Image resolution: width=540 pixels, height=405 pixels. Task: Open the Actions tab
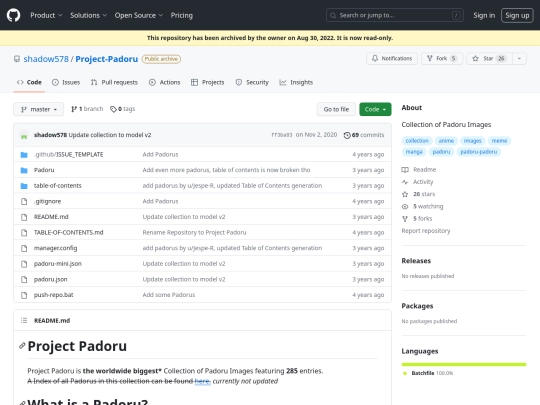165,82
